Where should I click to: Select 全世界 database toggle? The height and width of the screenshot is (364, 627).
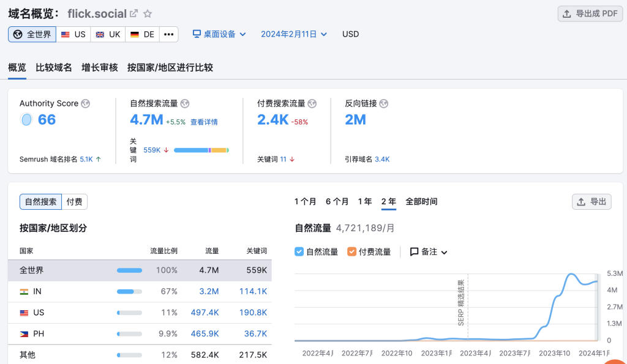(32, 34)
